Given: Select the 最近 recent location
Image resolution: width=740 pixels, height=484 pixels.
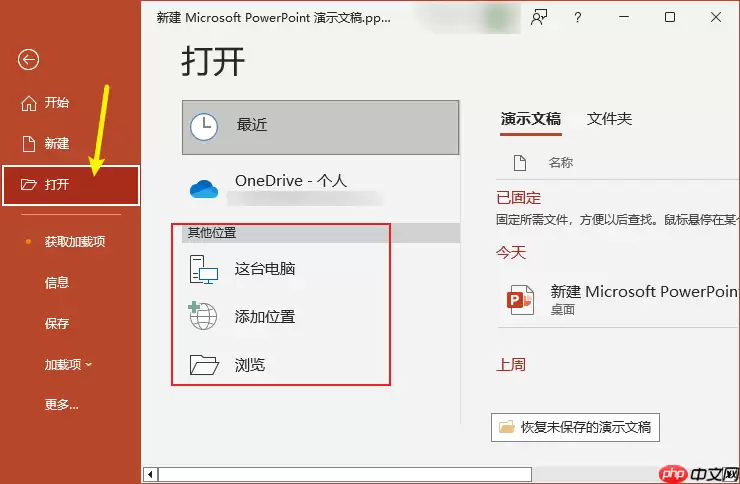Looking at the screenshot, I should (x=320, y=127).
